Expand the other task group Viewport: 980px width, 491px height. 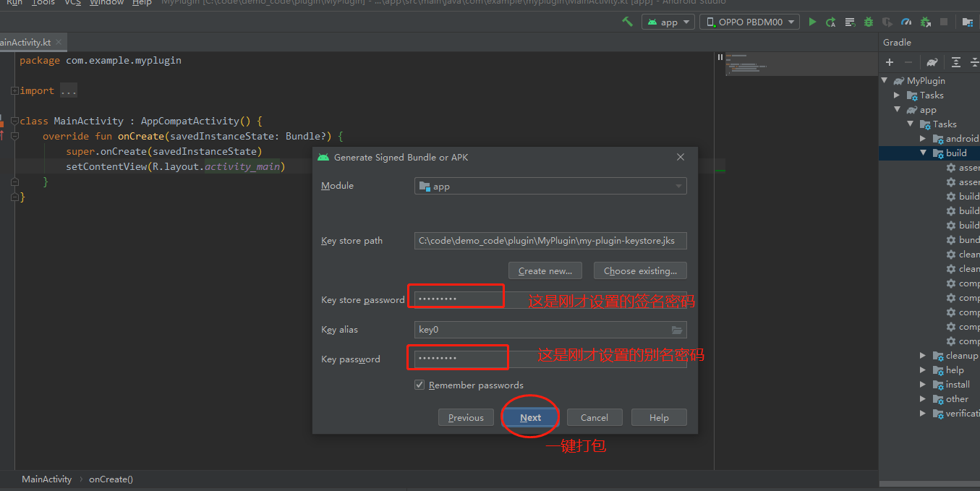[x=923, y=398]
